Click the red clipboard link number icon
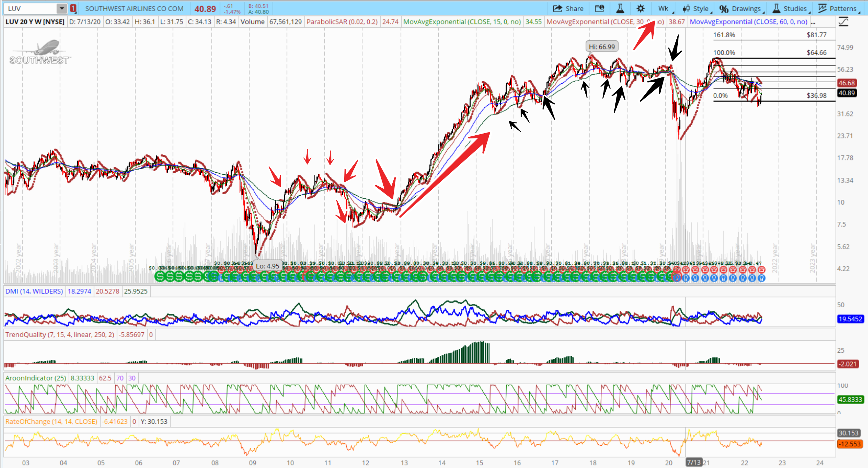 click(73, 9)
